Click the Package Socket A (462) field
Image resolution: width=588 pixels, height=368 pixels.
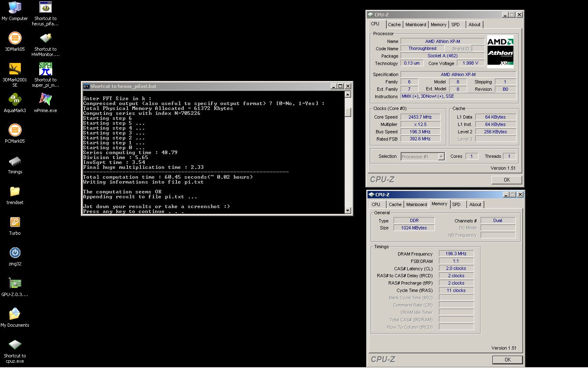[443, 56]
